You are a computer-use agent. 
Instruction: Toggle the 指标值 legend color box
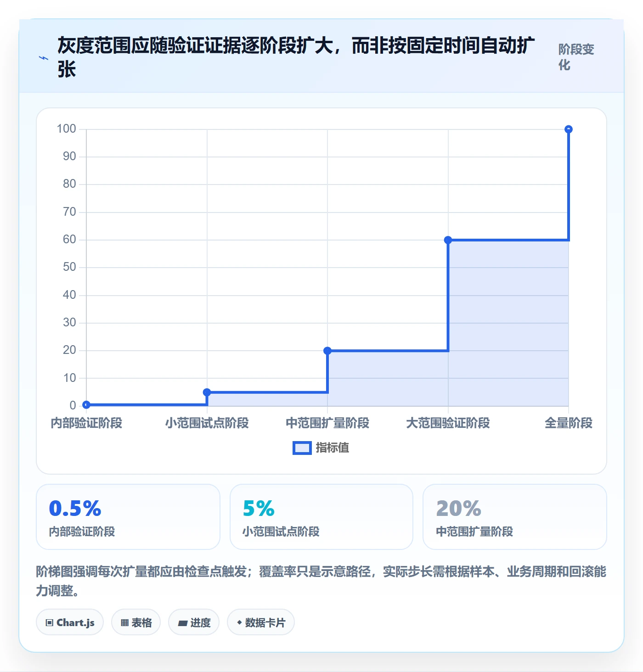tap(302, 448)
